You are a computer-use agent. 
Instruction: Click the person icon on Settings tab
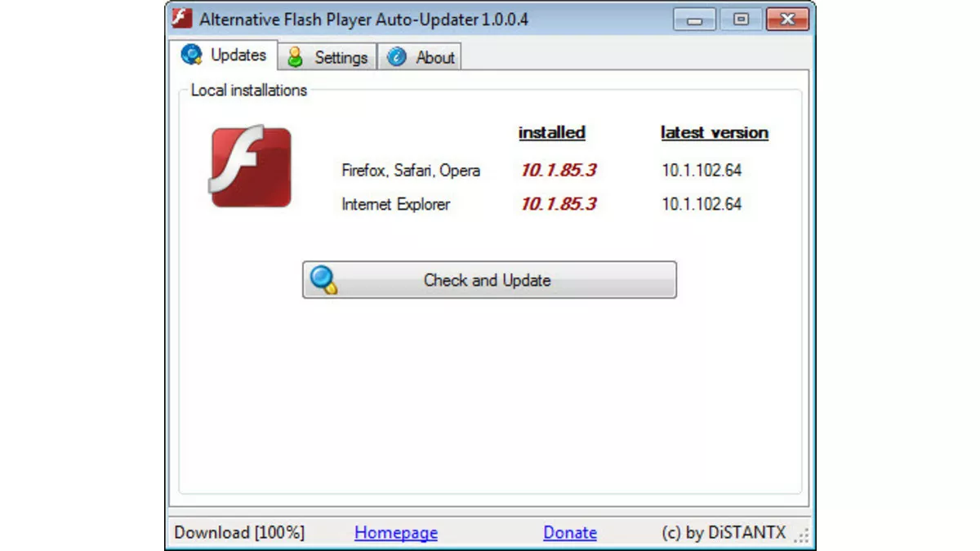tap(295, 57)
